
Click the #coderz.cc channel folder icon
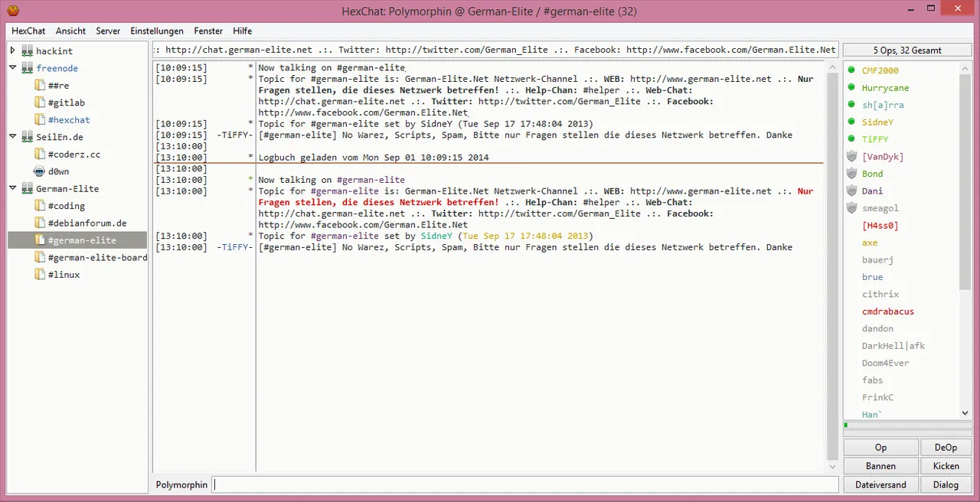coord(40,155)
